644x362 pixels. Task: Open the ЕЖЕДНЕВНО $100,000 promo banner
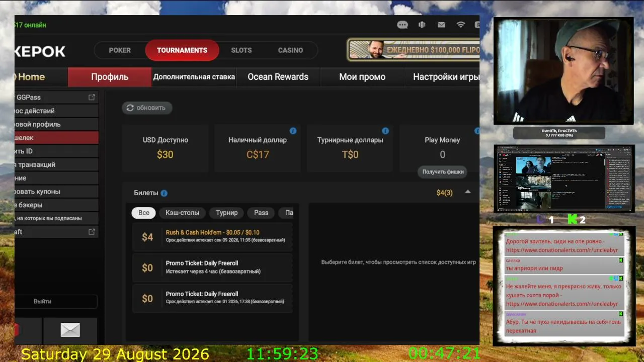point(413,50)
